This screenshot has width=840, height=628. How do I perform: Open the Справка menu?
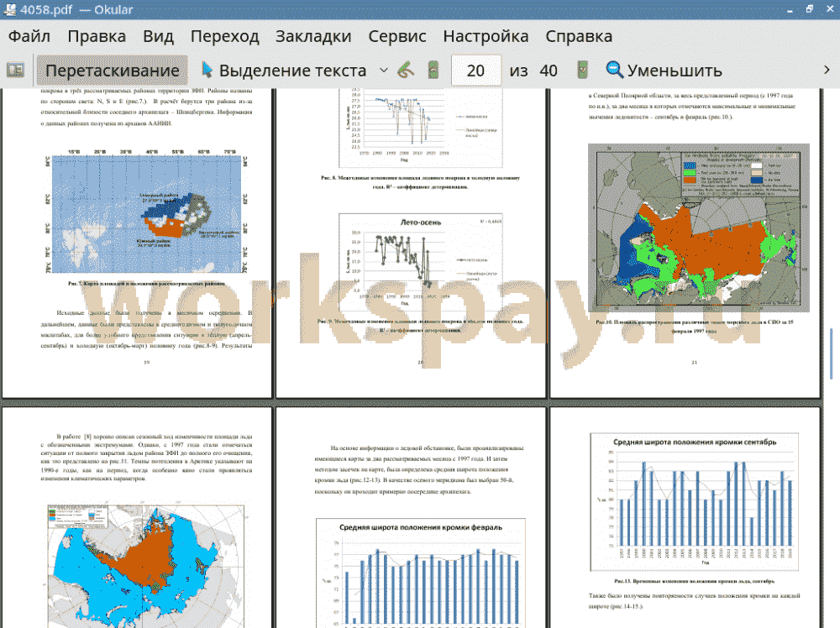(579, 36)
